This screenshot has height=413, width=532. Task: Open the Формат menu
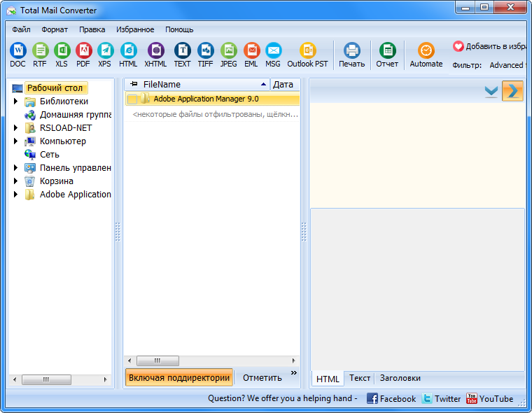pyautogui.click(x=55, y=29)
